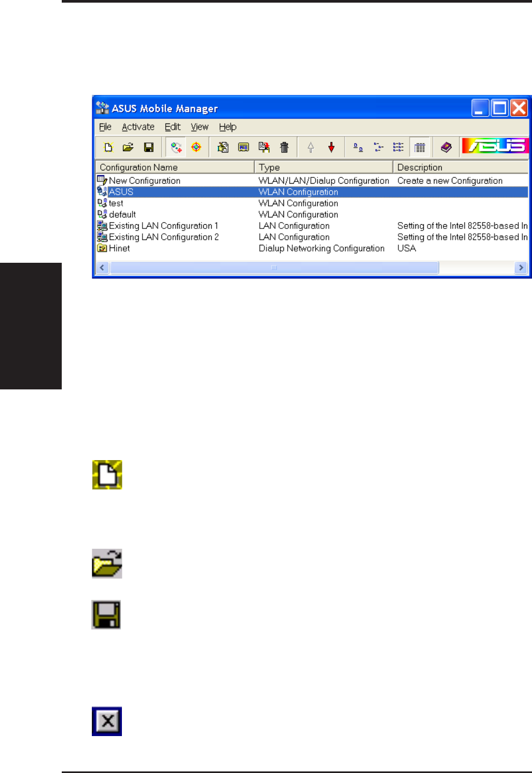Viewport: 532px width, 773px height.
Task: Sort by Configuration Name column header
Action: (175, 167)
